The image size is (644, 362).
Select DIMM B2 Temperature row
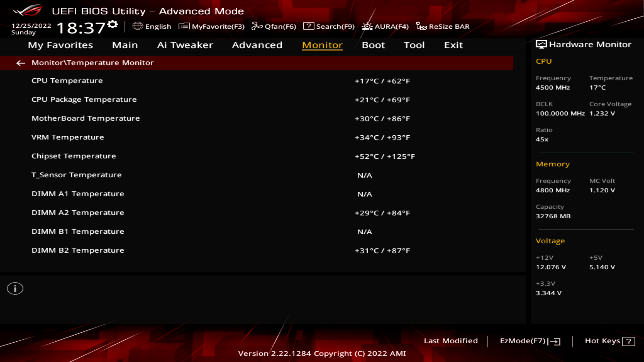pyautogui.click(x=256, y=251)
